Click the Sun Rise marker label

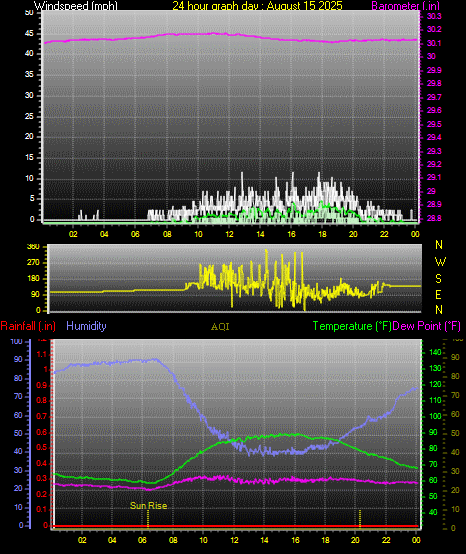click(x=148, y=506)
